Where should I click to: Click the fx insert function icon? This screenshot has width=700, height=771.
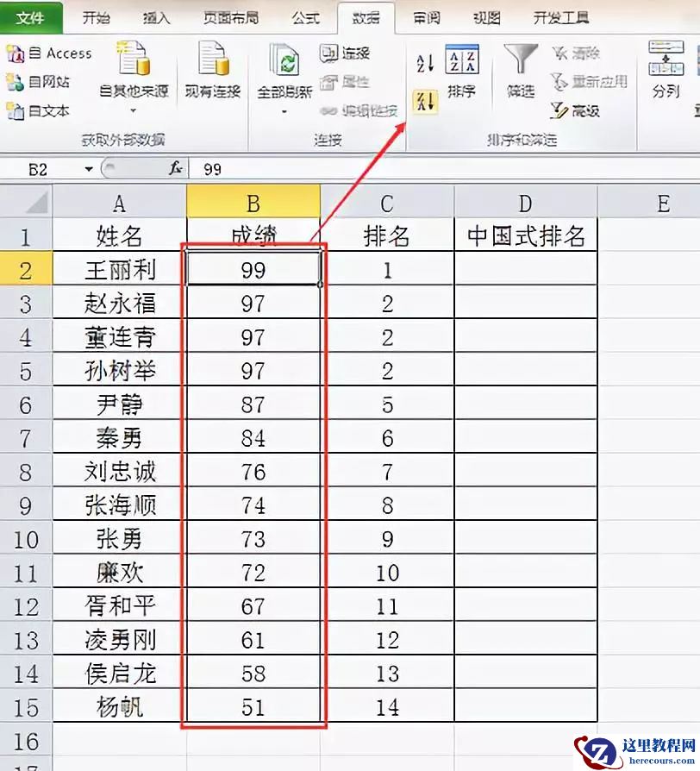(x=176, y=169)
